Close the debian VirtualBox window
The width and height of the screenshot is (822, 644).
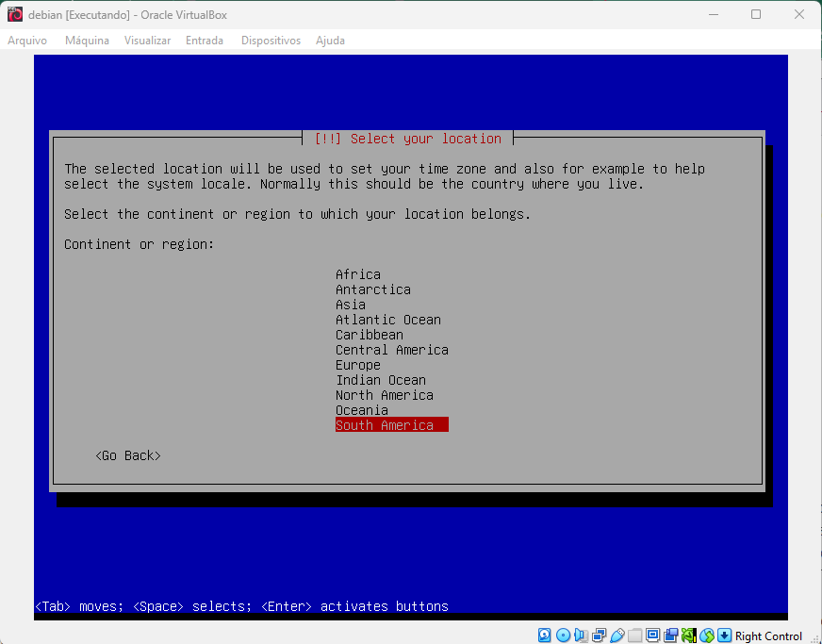click(799, 14)
